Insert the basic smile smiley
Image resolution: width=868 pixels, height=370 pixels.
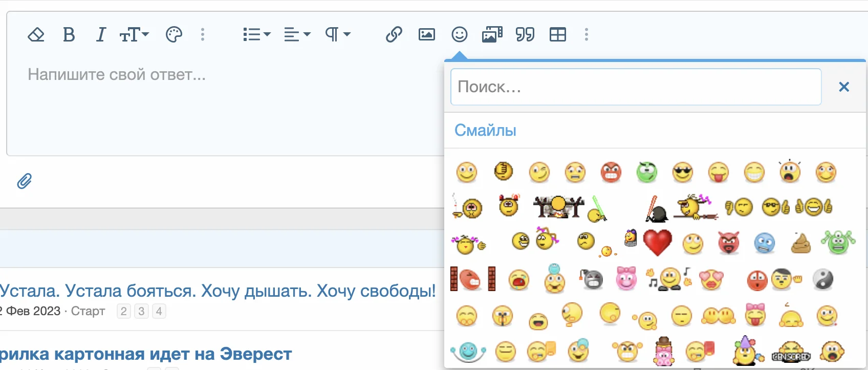point(466,172)
